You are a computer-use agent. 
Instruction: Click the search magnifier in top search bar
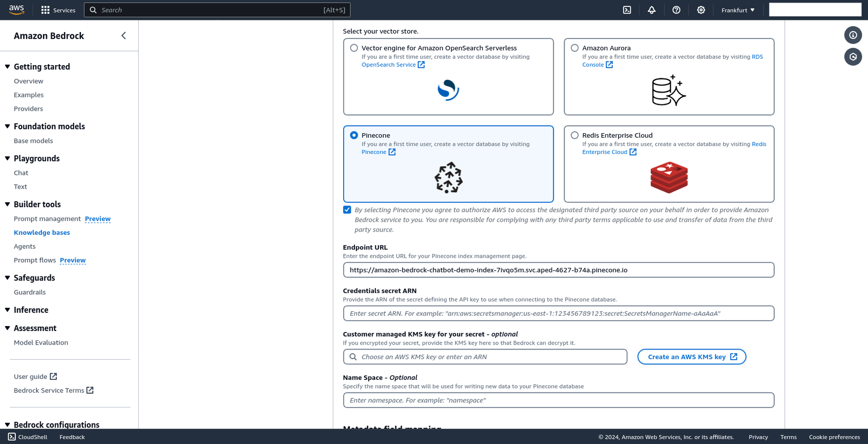(x=93, y=10)
